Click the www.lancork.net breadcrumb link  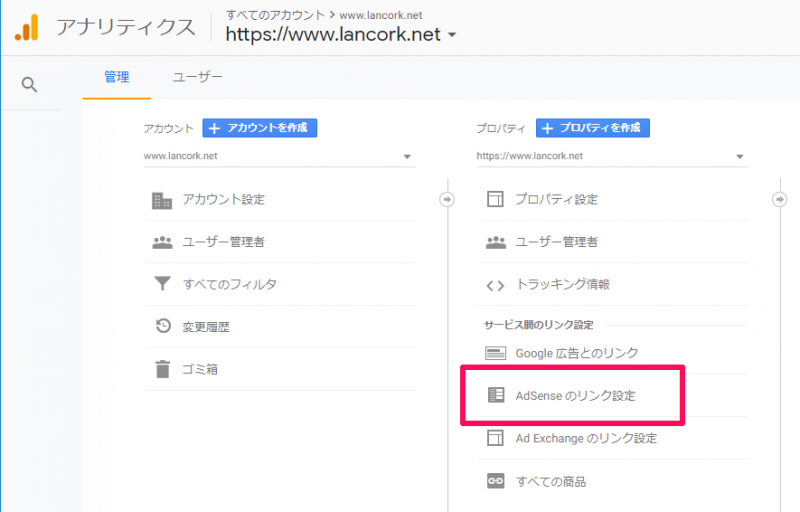[381, 16]
